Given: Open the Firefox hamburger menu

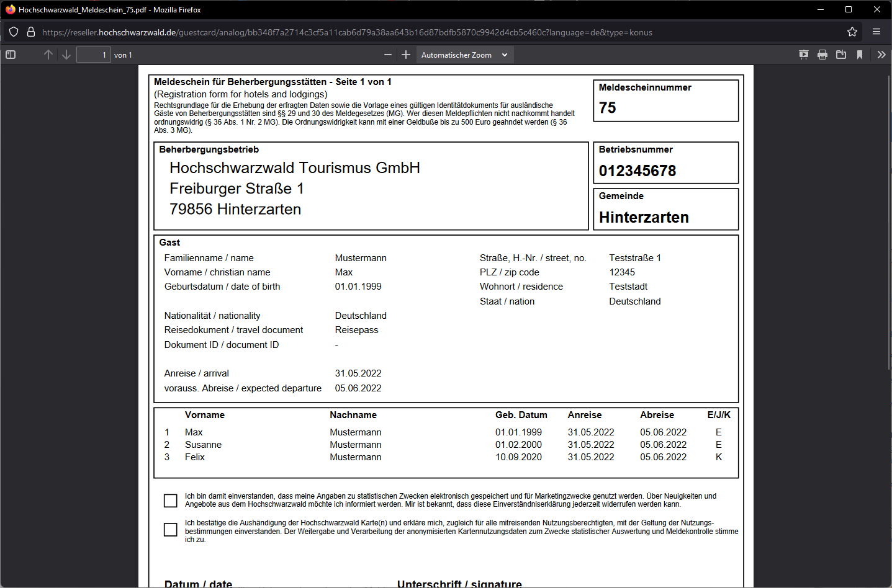Looking at the screenshot, I should pos(876,32).
